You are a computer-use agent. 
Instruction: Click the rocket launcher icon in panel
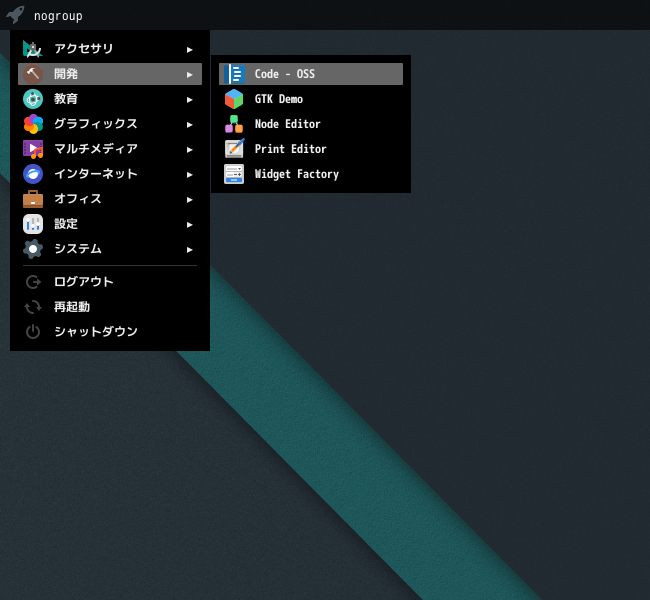[15, 15]
